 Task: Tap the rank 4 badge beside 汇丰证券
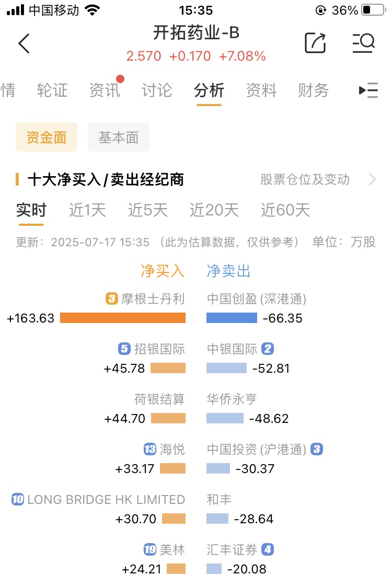pos(267,549)
